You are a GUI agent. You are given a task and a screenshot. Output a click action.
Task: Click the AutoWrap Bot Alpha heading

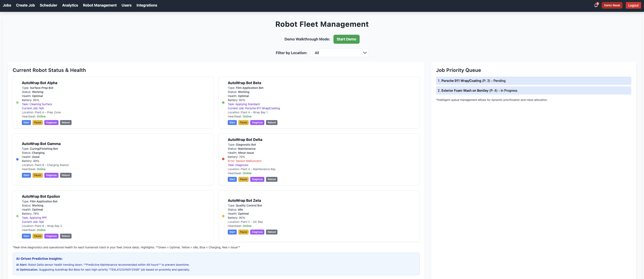[x=39, y=83]
